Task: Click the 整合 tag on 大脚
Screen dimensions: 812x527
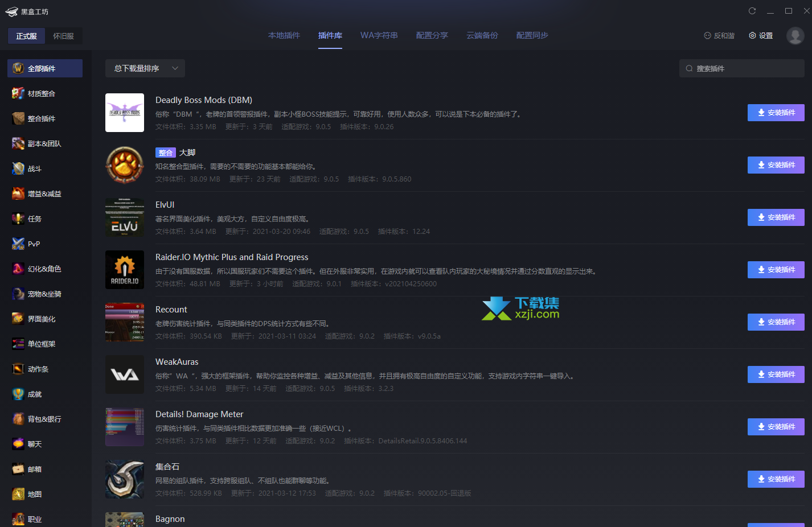Action: (166, 153)
